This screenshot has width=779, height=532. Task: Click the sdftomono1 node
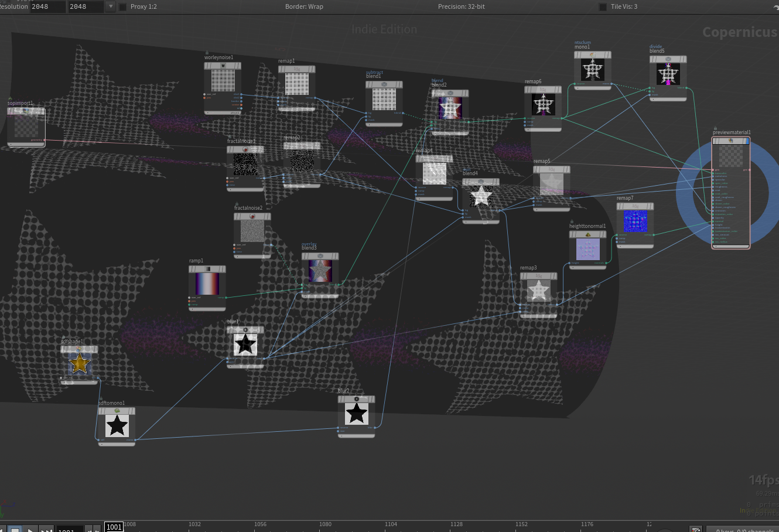117,426
